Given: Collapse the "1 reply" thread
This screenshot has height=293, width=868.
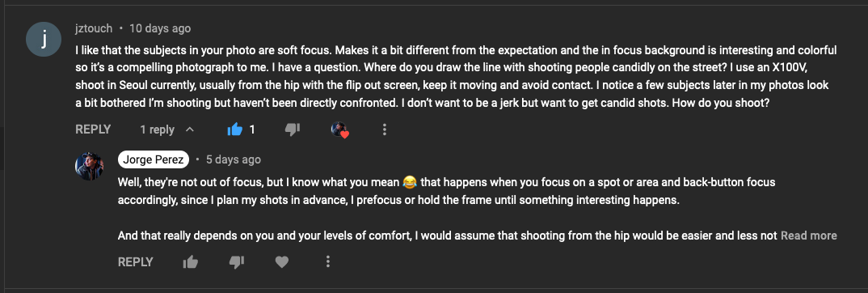Looking at the screenshot, I should [167, 130].
